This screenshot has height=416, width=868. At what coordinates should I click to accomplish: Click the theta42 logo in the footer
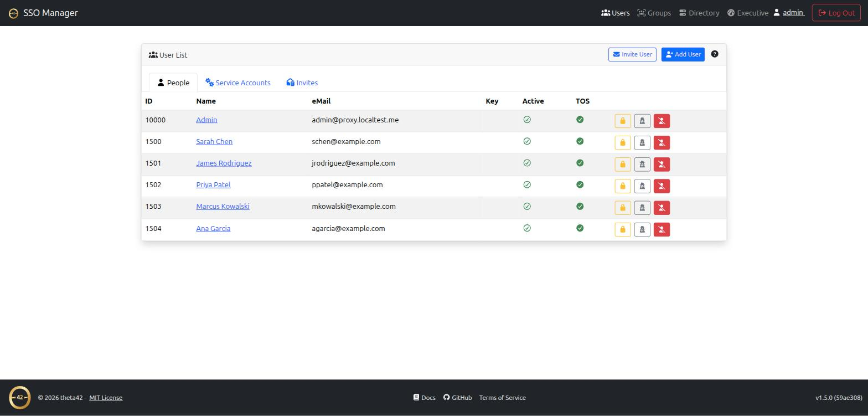pos(20,398)
